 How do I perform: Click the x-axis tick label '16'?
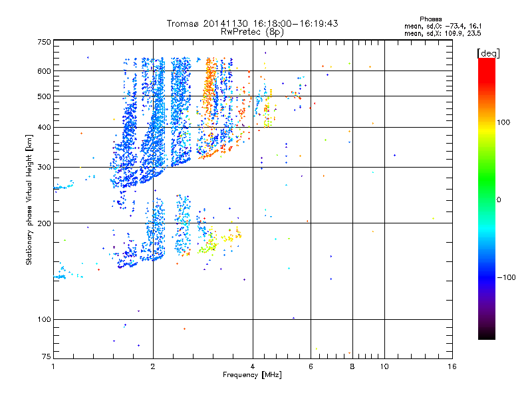click(452, 366)
